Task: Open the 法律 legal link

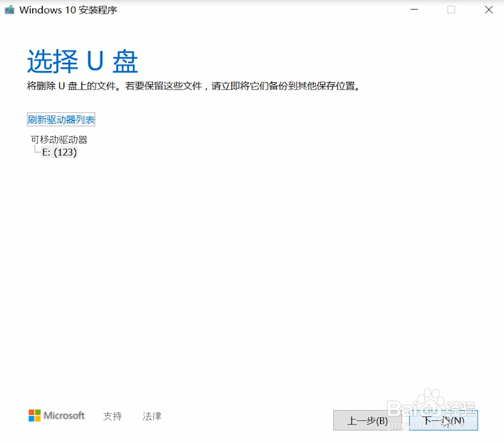Action: coord(151,416)
